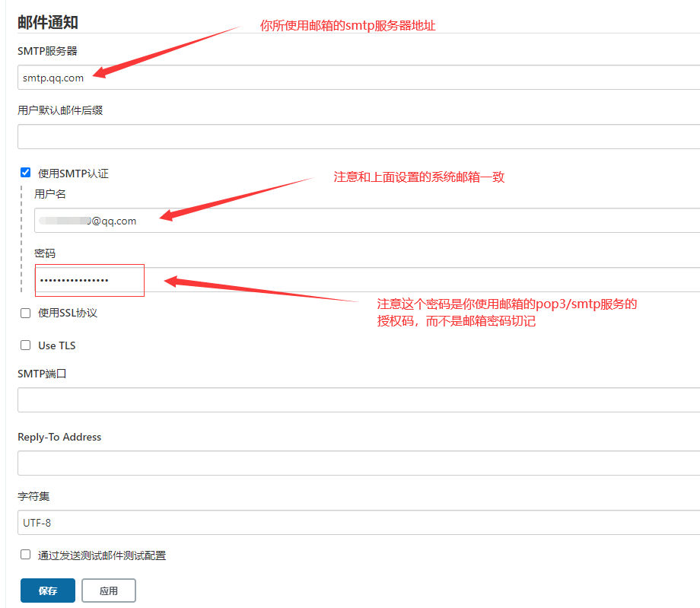Focus the Reply-To Address text box

pos(358,463)
